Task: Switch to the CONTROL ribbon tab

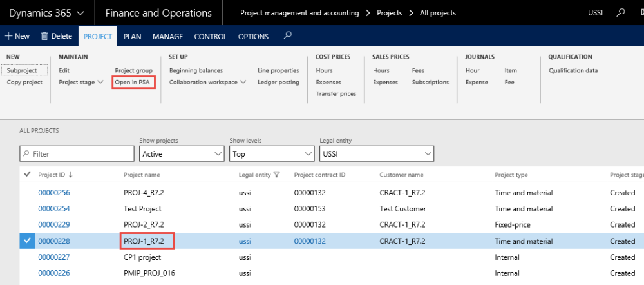Action: 209,37
